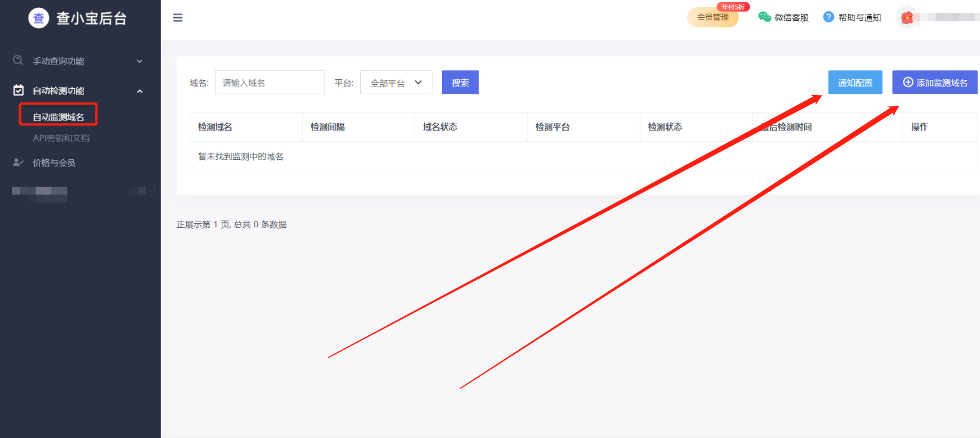Click the 检测间隔 column header
Image resolution: width=980 pixels, height=438 pixels.
point(327,127)
